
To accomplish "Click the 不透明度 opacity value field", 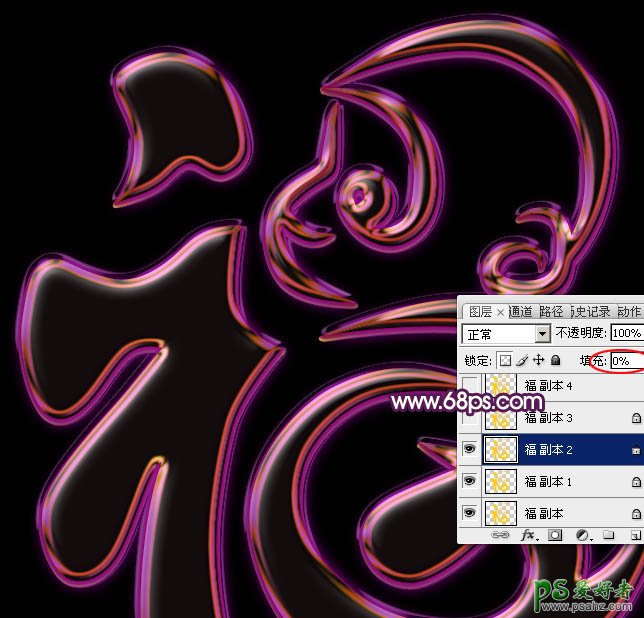I will click(x=626, y=333).
